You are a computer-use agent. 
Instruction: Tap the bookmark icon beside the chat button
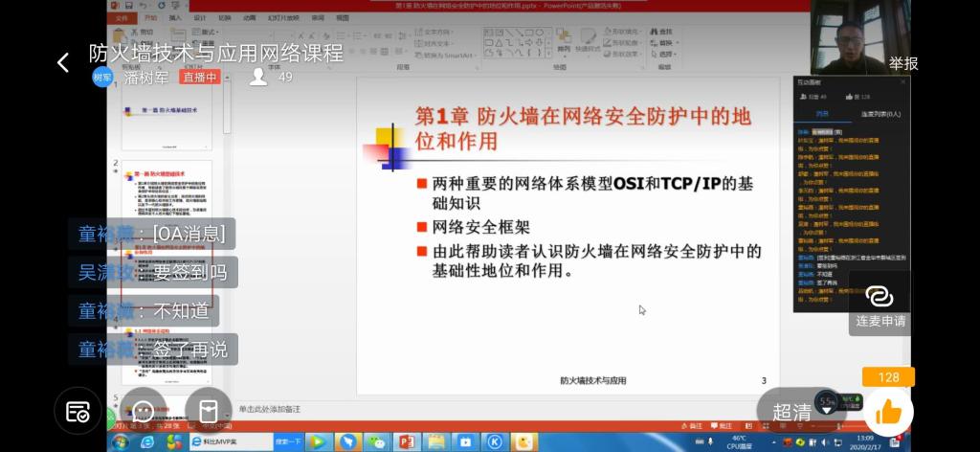point(209,411)
